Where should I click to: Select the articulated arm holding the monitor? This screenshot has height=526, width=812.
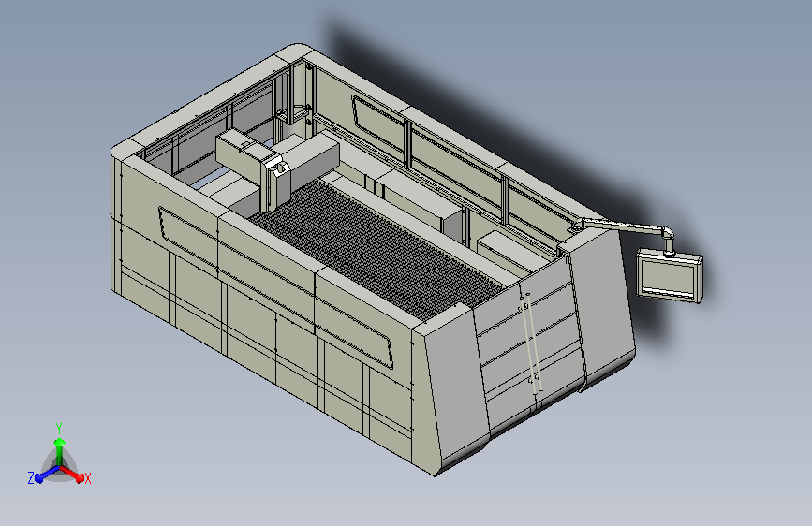(624, 228)
